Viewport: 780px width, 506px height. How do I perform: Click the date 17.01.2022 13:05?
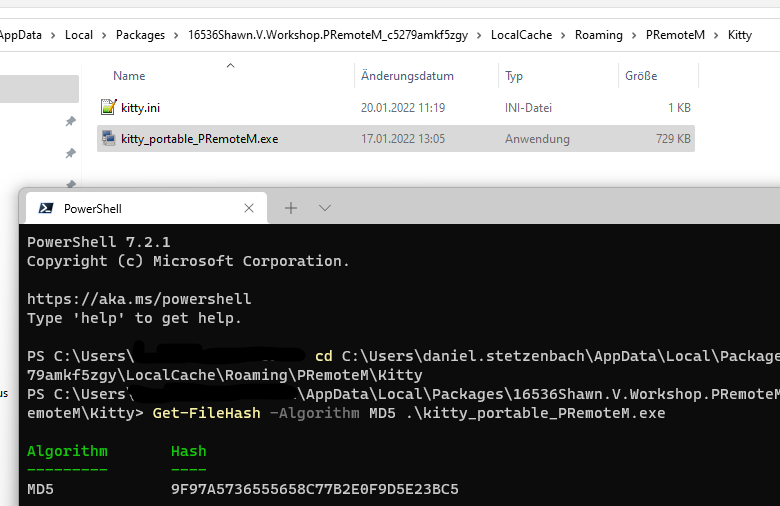coord(403,139)
